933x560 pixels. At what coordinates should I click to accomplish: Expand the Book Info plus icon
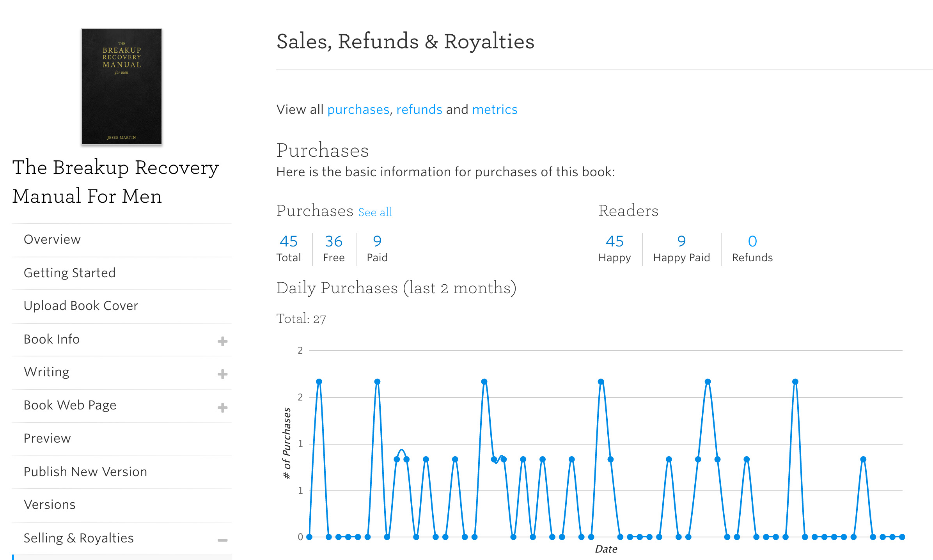(222, 341)
